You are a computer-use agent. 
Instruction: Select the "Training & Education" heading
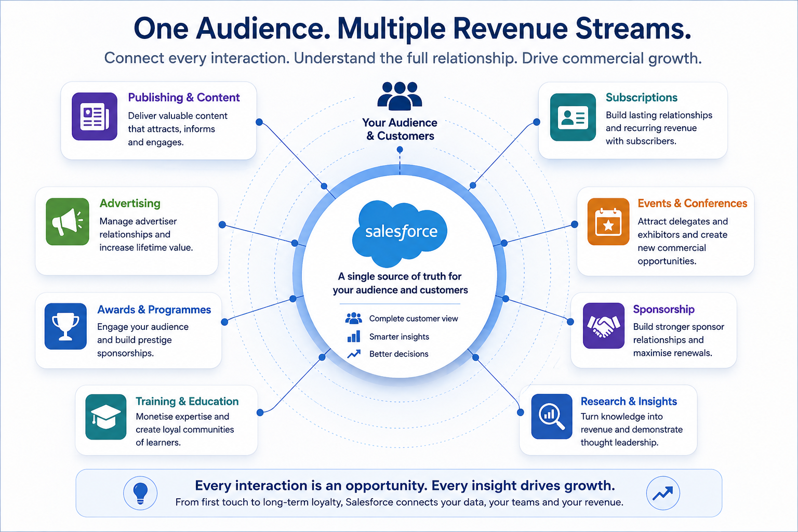[x=187, y=401]
